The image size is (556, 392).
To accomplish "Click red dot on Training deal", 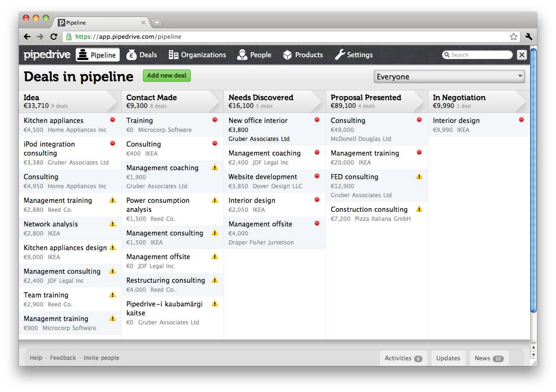I will pyautogui.click(x=214, y=120).
